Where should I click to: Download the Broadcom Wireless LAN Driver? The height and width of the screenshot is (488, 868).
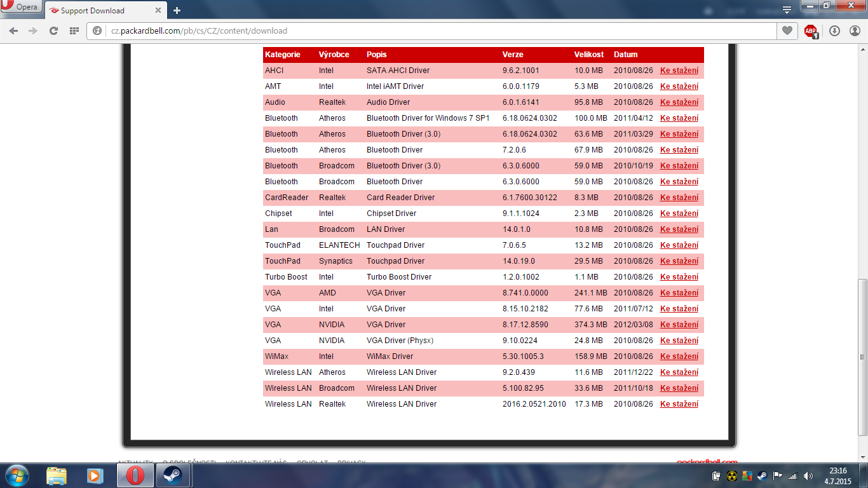pyautogui.click(x=679, y=388)
